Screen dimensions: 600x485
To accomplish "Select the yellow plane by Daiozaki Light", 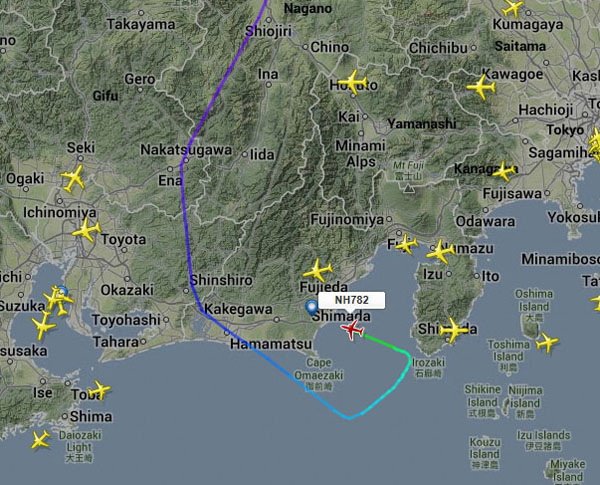I will coord(40,439).
